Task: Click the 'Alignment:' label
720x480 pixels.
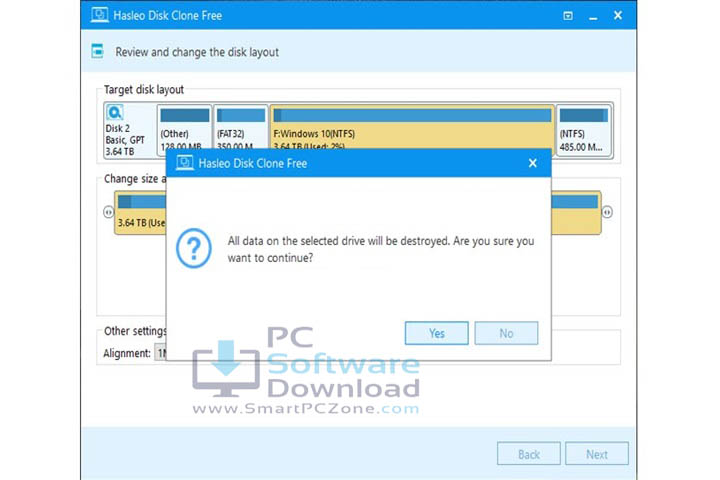Action: pyautogui.click(x=127, y=353)
